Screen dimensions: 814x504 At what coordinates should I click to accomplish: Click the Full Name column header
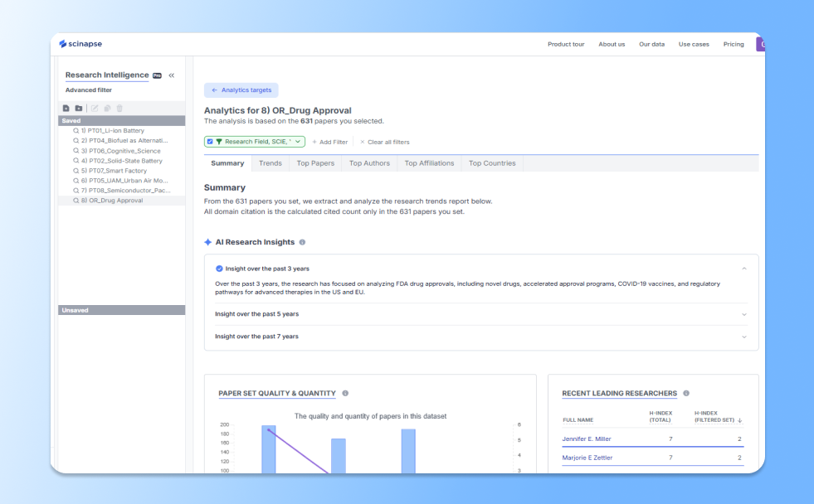coord(578,420)
